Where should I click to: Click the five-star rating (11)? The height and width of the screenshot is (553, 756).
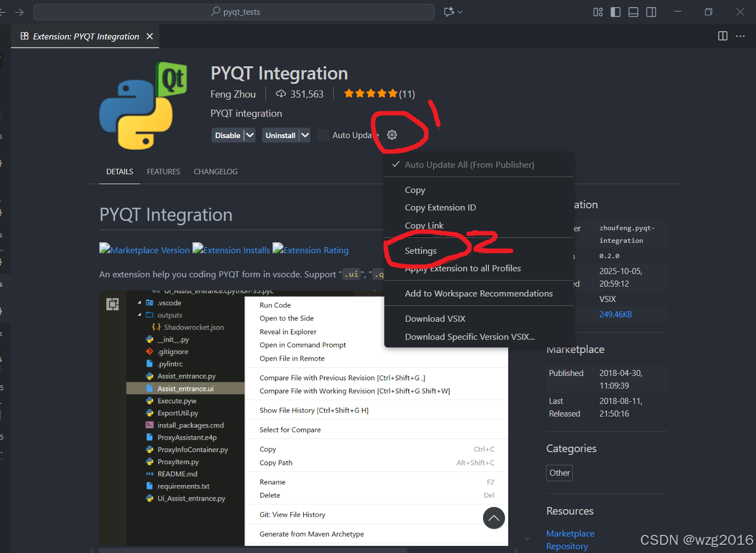(x=379, y=94)
